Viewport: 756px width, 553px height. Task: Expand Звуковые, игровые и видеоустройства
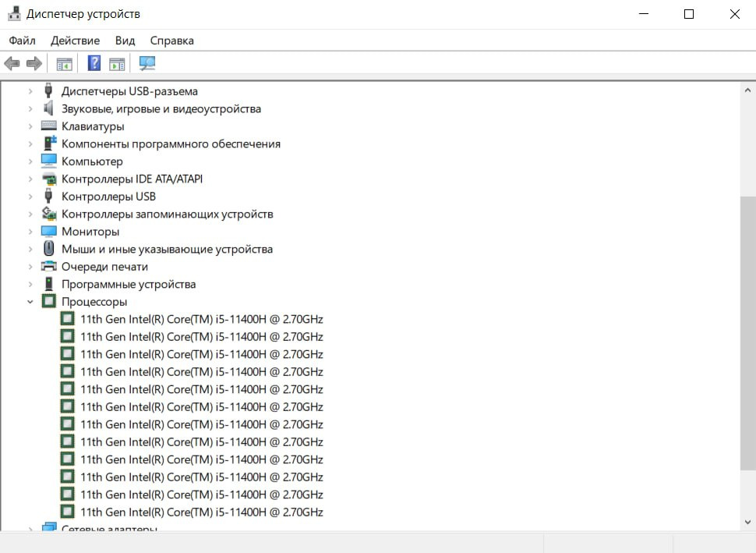coord(30,109)
